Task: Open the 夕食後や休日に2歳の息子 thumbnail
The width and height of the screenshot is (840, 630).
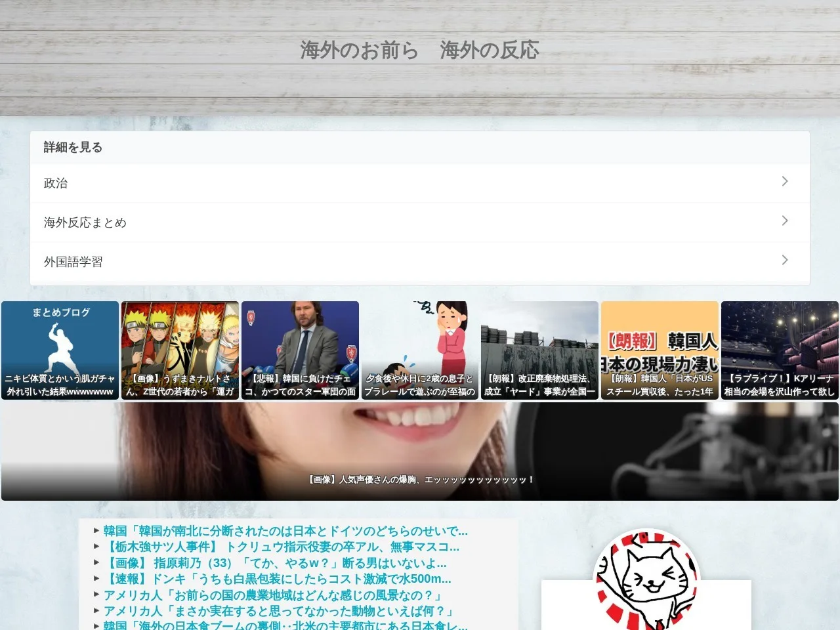Action: (x=420, y=350)
